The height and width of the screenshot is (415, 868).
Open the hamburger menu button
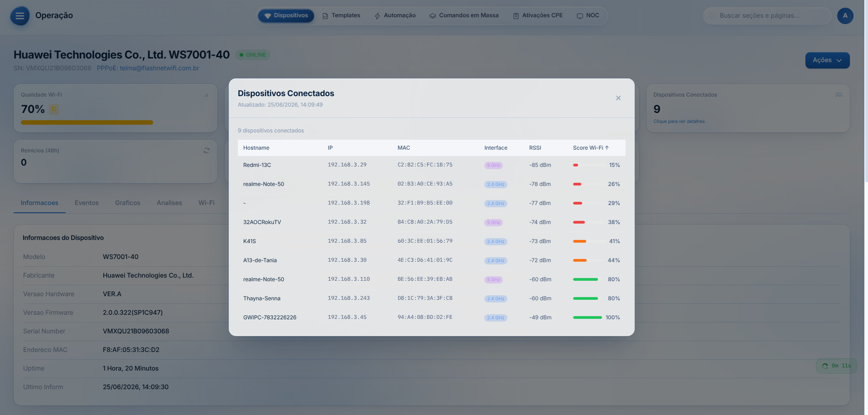tap(20, 16)
